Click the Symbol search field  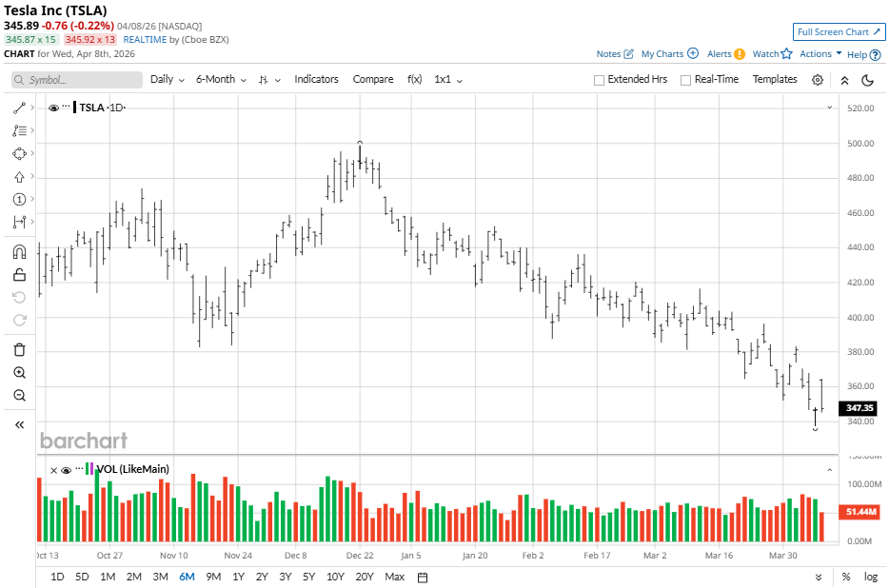click(77, 80)
